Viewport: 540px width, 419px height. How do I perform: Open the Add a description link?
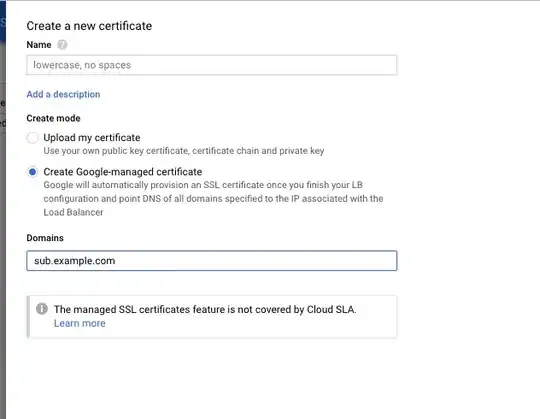tap(63, 94)
